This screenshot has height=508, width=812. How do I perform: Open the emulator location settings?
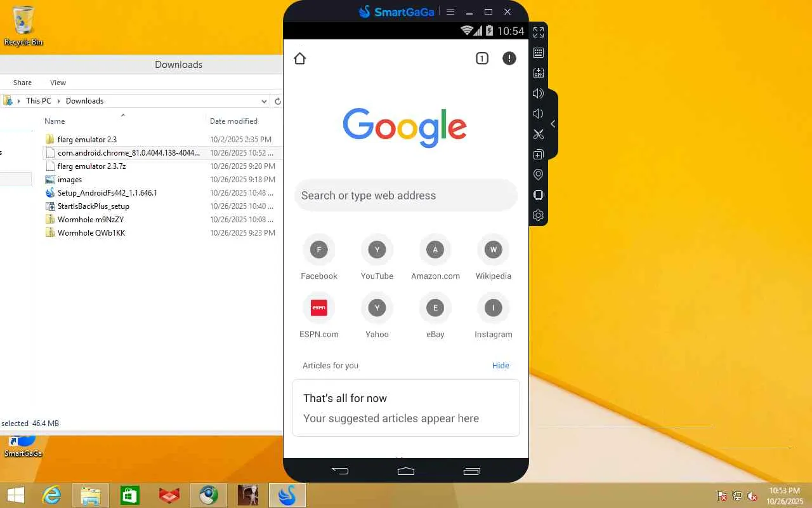click(538, 175)
